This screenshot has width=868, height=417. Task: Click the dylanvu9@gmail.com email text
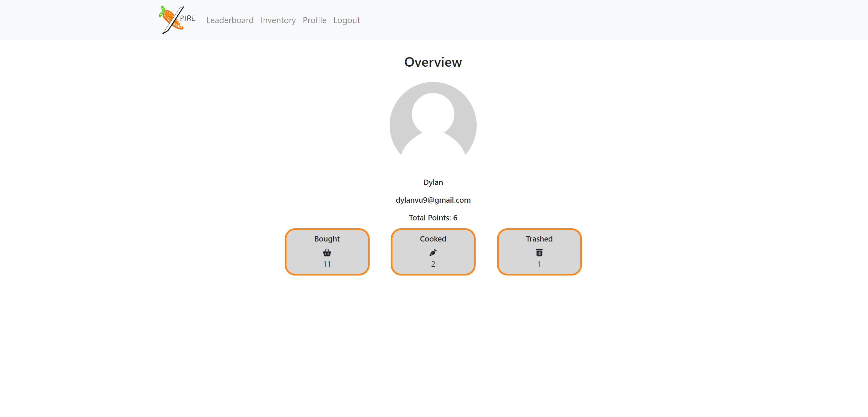pyautogui.click(x=433, y=200)
